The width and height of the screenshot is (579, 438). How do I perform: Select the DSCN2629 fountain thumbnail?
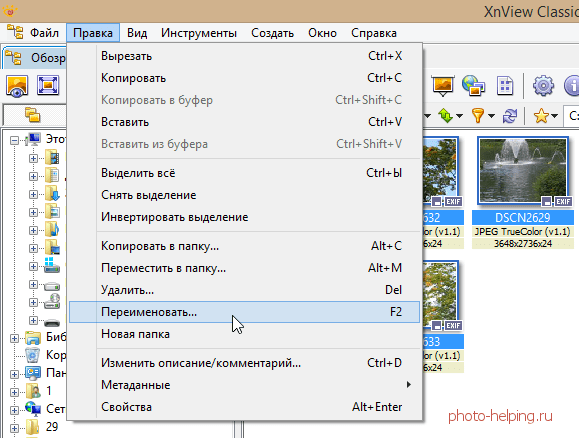(523, 171)
